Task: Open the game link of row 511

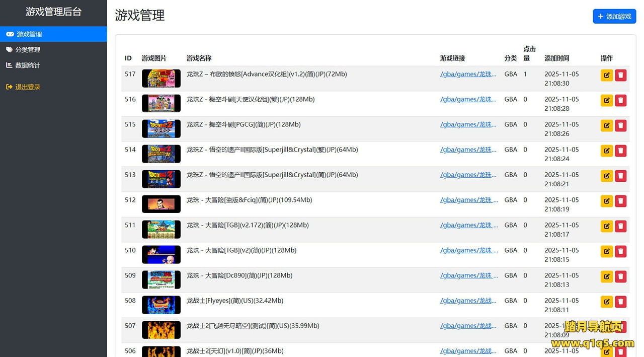Action: tap(469, 225)
